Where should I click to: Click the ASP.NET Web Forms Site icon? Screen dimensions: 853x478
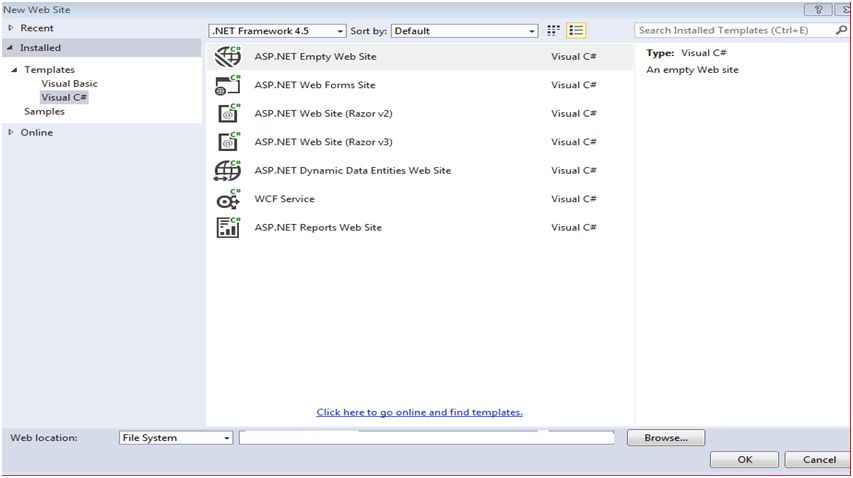tap(228, 85)
